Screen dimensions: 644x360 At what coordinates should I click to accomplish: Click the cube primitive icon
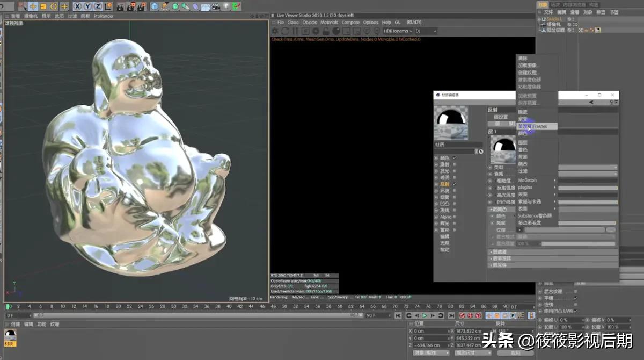(155, 6)
